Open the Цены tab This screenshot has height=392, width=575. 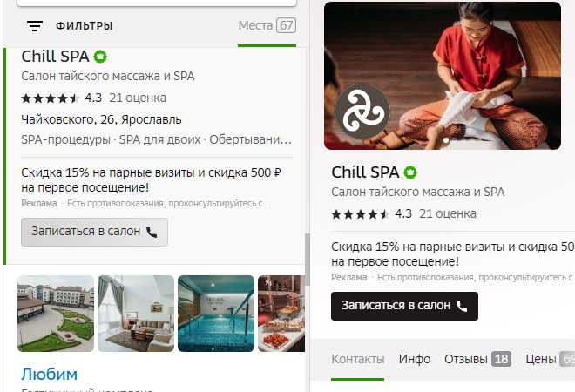click(x=550, y=359)
